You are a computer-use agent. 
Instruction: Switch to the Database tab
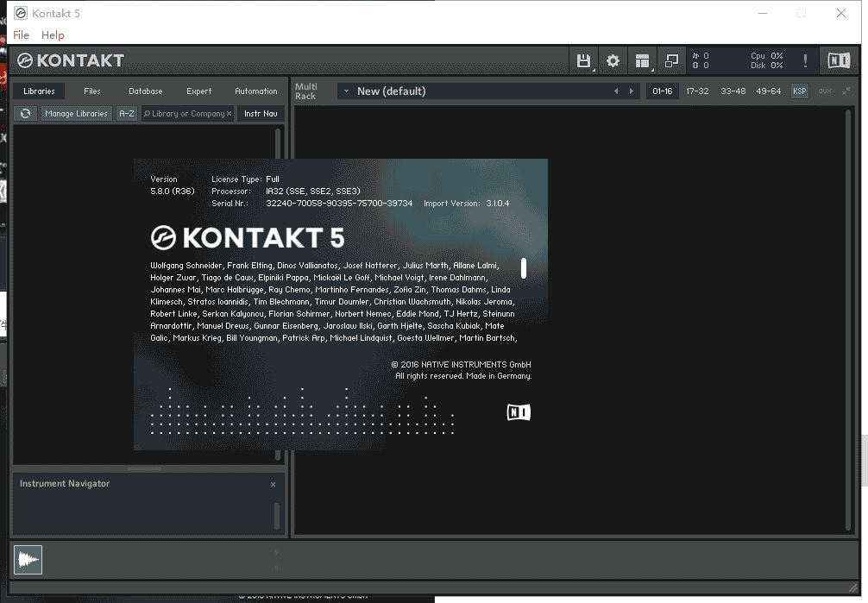pyautogui.click(x=145, y=91)
